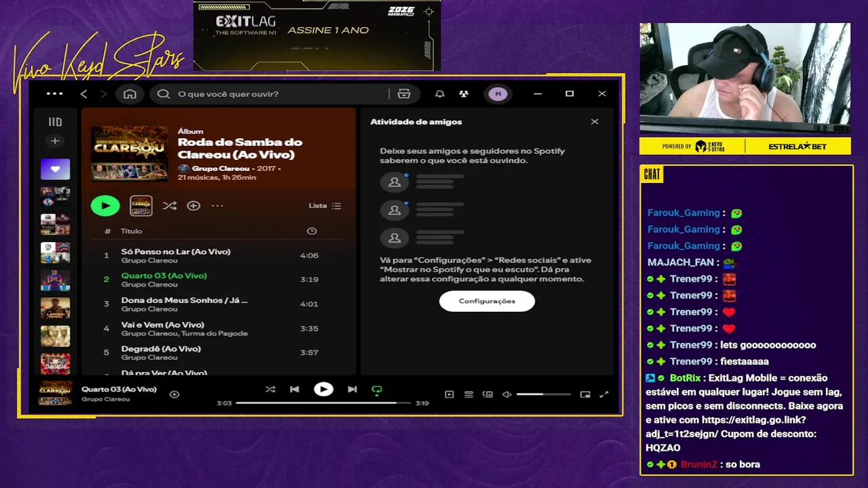The image size is (868, 488).
Task: Click chat username 'BotRix'
Action: point(685,378)
